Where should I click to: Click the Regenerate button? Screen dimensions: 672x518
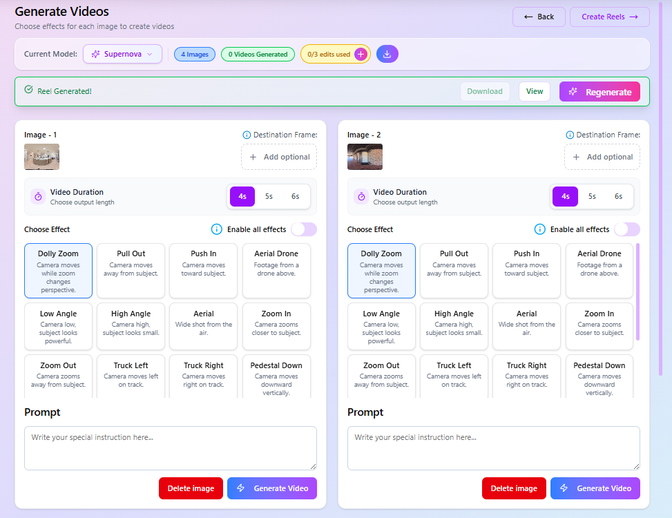600,92
